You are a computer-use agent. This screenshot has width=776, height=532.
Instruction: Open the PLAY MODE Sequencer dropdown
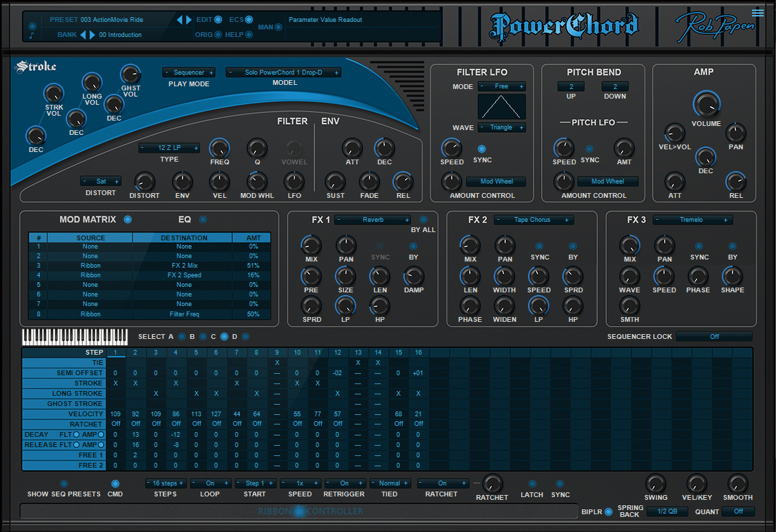pos(188,73)
